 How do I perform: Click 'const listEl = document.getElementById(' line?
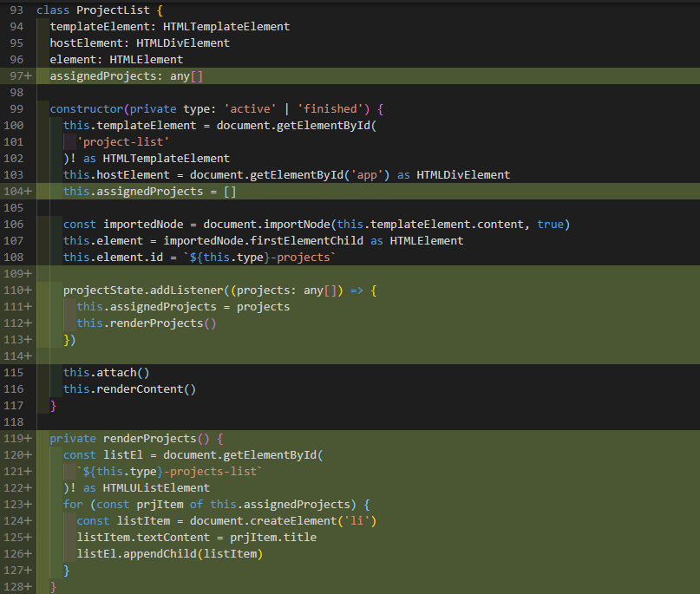[193, 456]
